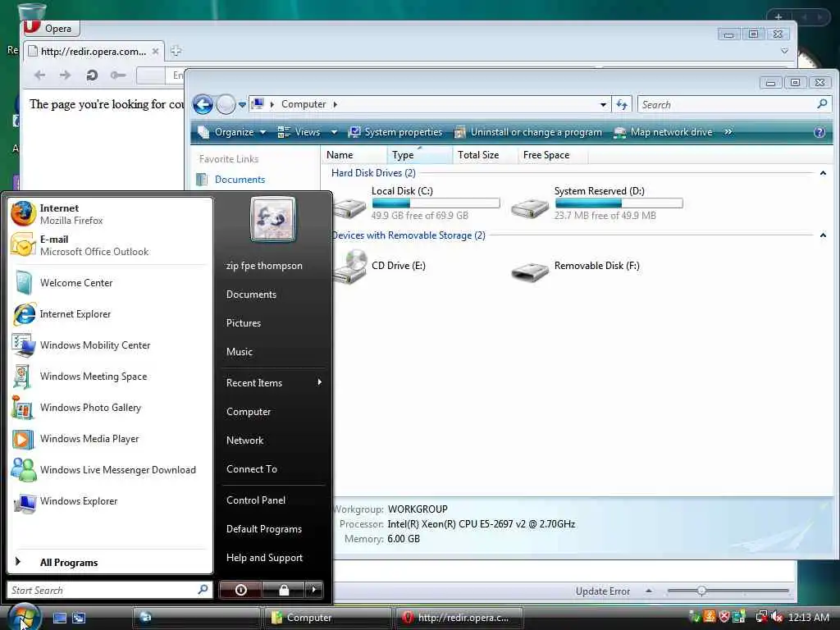Click Uninstall or change a program
The height and width of the screenshot is (630, 840).
[x=528, y=132]
